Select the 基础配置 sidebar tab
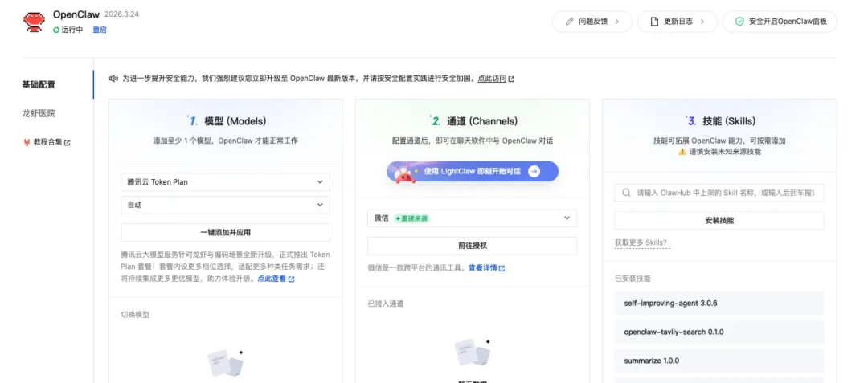The image size is (868, 383). pos(39,84)
